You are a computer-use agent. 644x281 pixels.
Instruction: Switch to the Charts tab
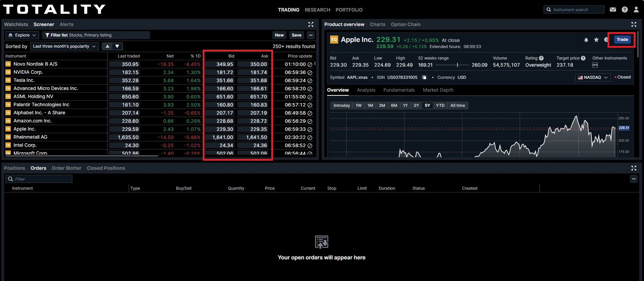(x=377, y=24)
